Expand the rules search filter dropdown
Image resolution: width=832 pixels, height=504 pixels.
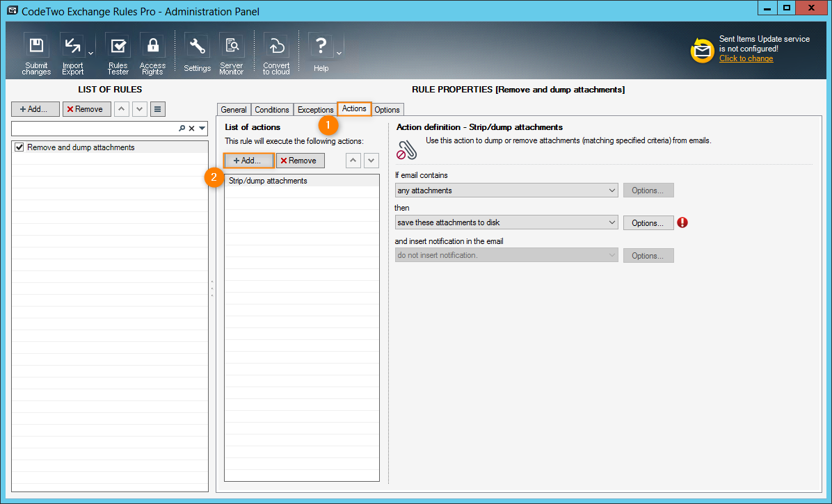(x=202, y=128)
